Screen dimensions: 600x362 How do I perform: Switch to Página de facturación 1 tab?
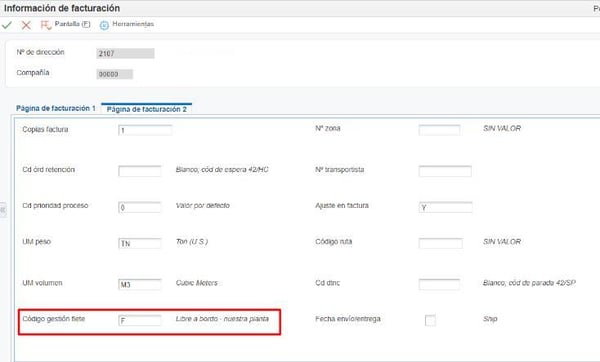pyautogui.click(x=55, y=108)
